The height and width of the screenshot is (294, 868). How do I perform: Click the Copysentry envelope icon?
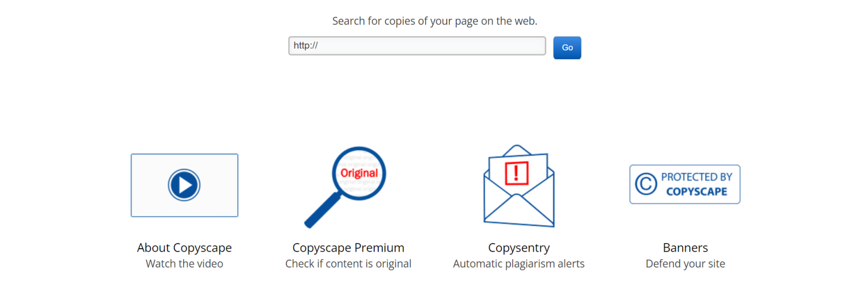click(519, 186)
